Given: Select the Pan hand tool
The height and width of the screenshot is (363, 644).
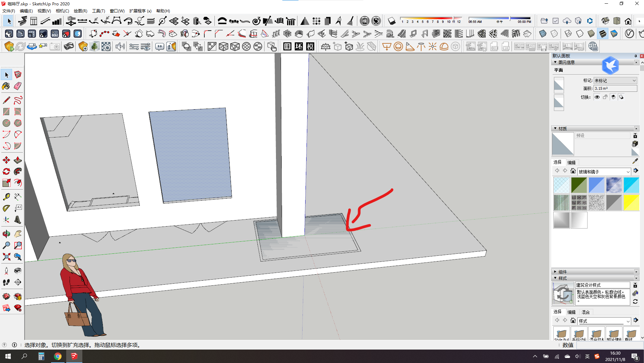Looking at the screenshot, I should 18,234.
